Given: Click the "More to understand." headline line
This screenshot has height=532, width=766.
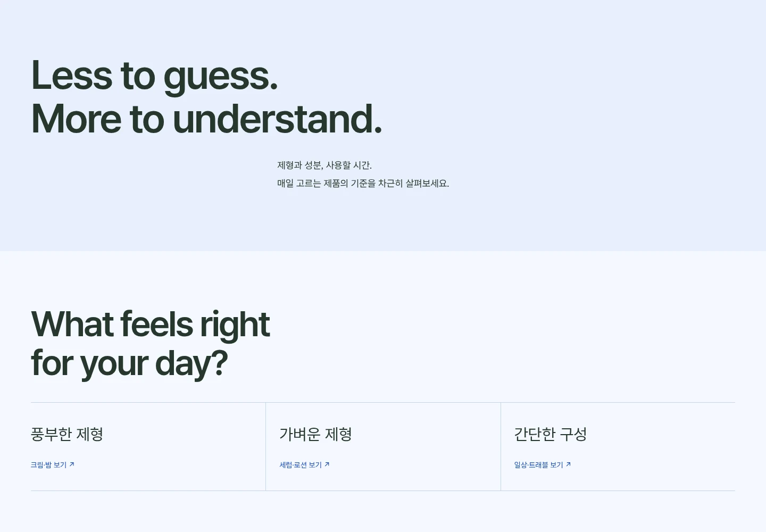Looking at the screenshot, I should (x=207, y=118).
